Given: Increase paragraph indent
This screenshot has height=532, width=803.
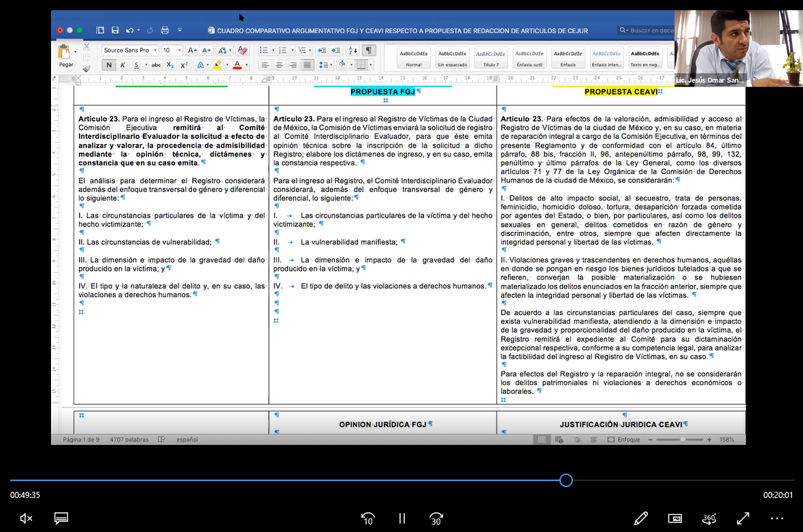Looking at the screenshot, I should click(336, 50).
